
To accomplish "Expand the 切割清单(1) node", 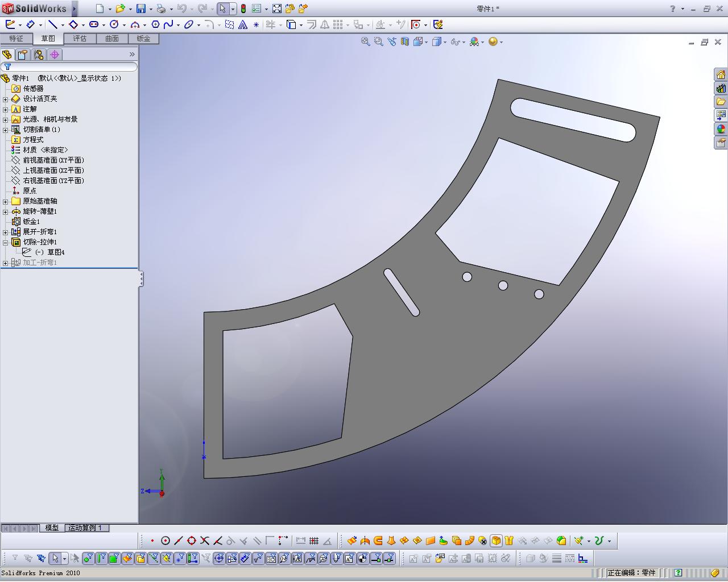I will pyautogui.click(x=6, y=130).
